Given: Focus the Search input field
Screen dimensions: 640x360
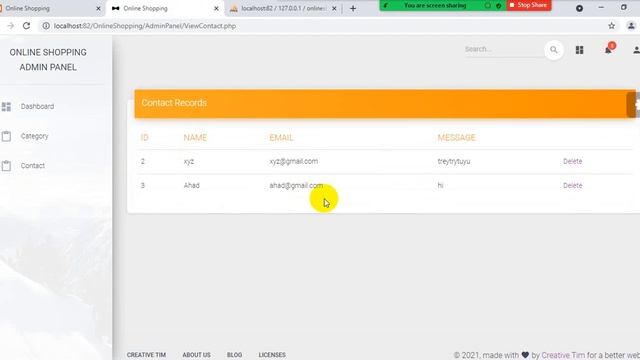Looking at the screenshot, I should 503,49.
